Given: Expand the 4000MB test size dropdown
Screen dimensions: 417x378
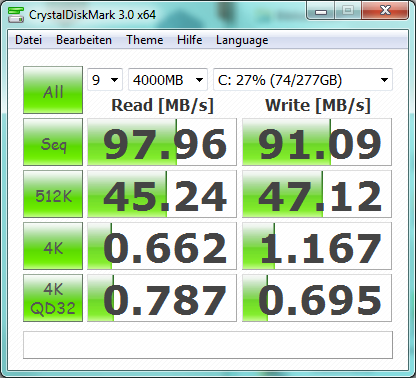Looking at the screenshot, I should click(x=168, y=80).
